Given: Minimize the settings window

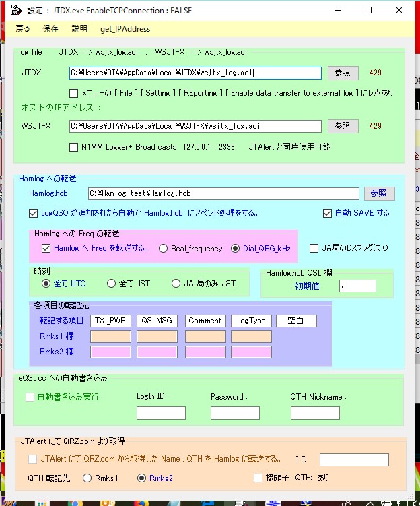Looking at the screenshot, I should [x=338, y=10].
